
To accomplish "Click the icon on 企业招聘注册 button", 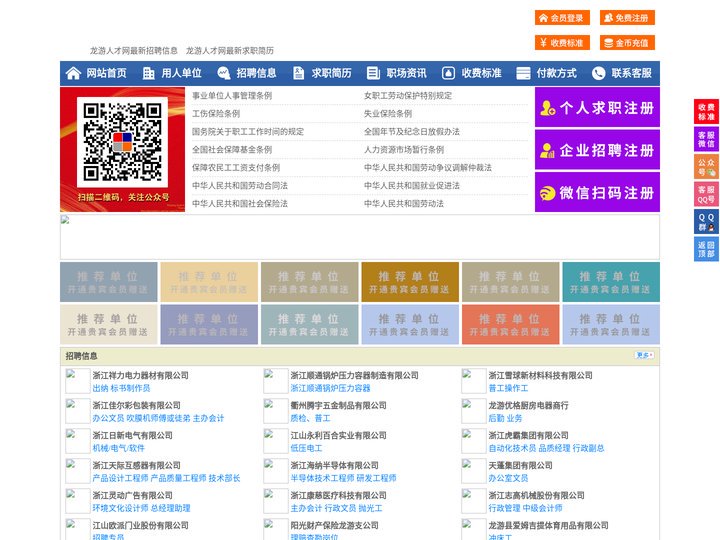I will pyautogui.click(x=547, y=150).
